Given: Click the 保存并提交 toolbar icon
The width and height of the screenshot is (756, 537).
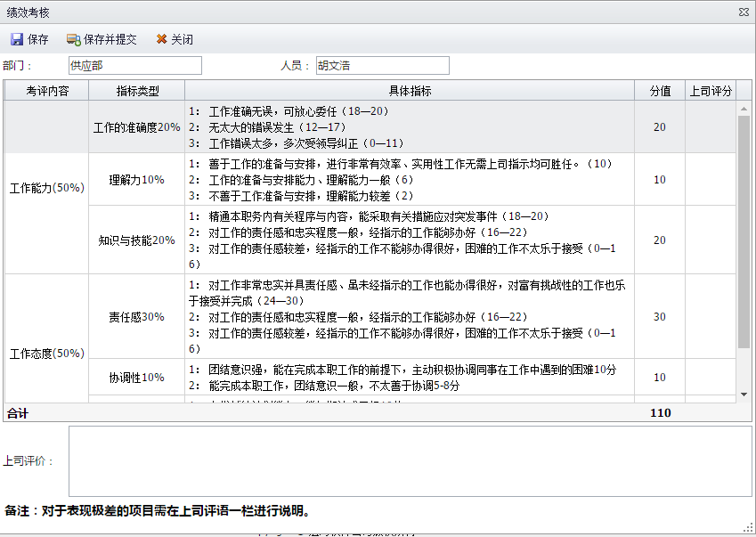Looking at the screenshot, I should [x=73, y=39].
